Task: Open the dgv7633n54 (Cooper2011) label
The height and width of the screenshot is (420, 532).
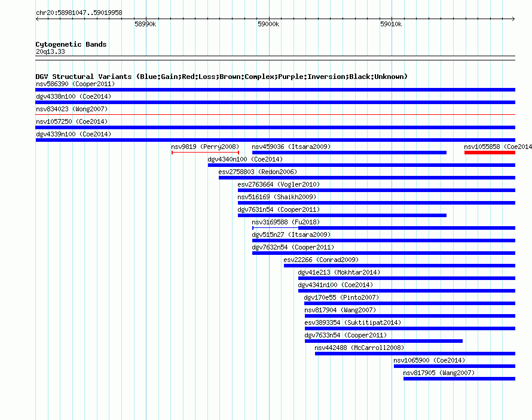Action: [x=346, y=335]
